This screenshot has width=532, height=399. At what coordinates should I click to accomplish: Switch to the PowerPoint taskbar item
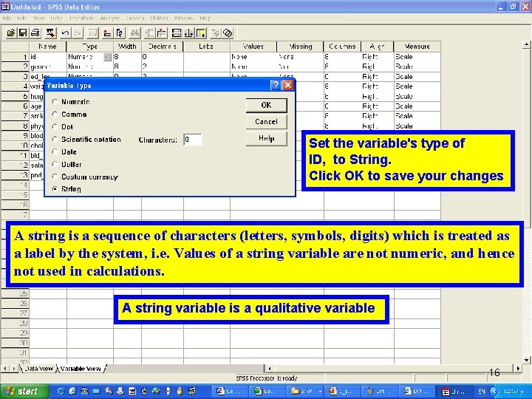[x=341, y=391]
